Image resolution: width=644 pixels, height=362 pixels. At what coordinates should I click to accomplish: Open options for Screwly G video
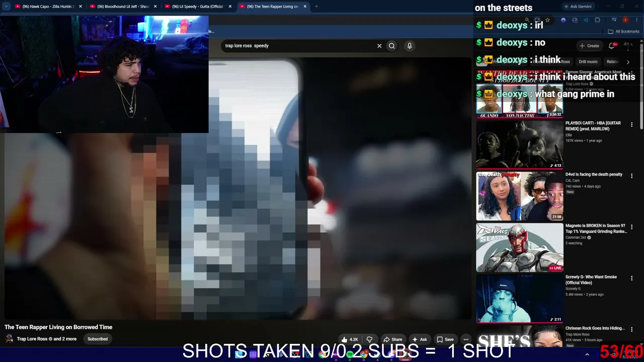click(632, 278)
